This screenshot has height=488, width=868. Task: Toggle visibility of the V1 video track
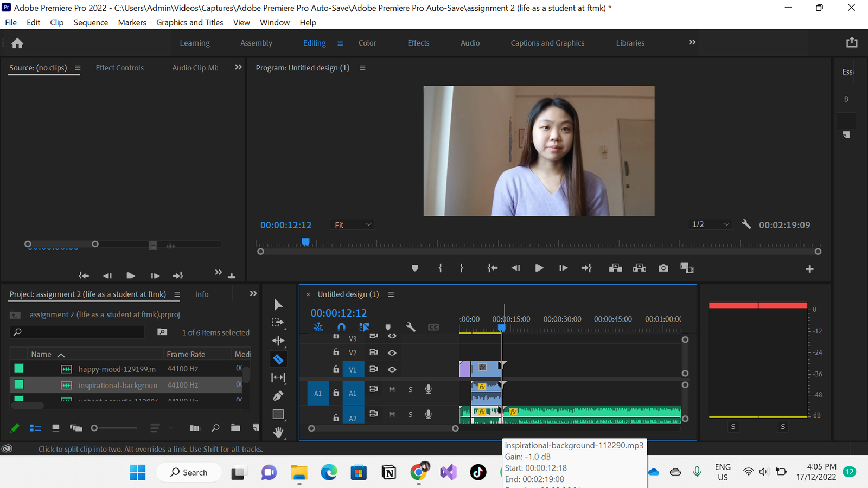click(x=392, y=369)
